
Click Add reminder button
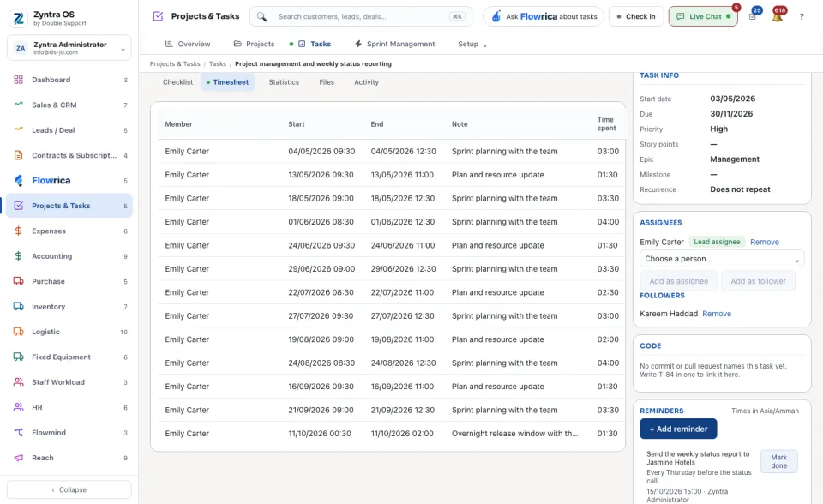[x=678, y=429]
